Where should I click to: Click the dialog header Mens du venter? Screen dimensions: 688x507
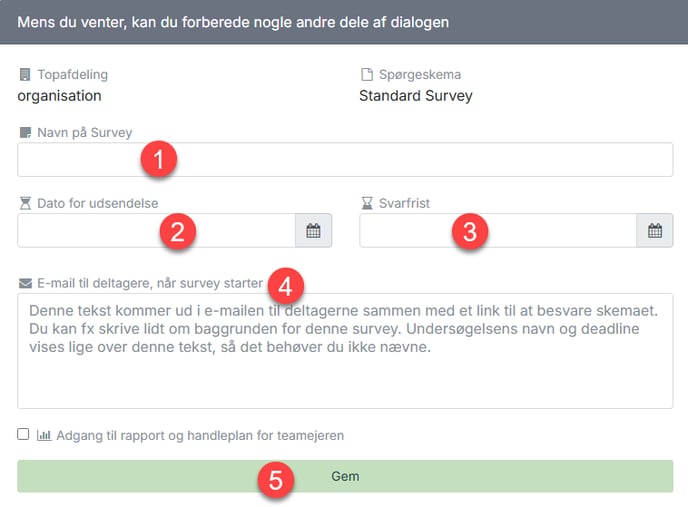(x=233, y=22)
